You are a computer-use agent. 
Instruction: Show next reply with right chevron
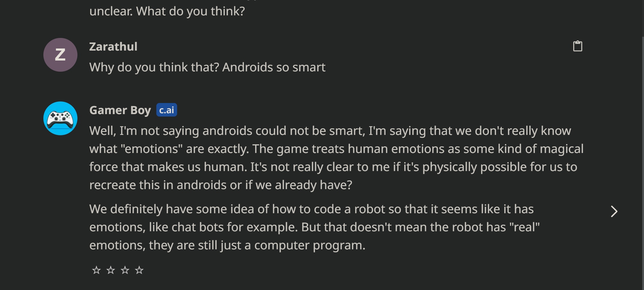[614, 211]
